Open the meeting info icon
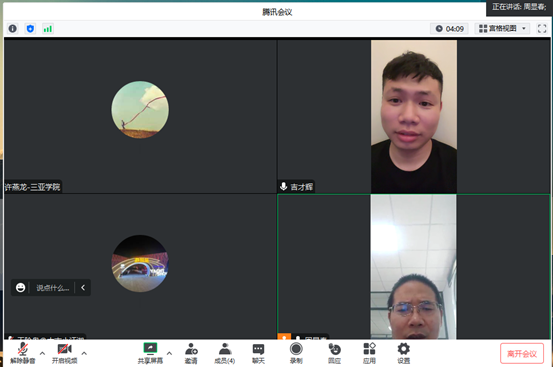Viewport: 553px width, 367px height. (13, 29)
